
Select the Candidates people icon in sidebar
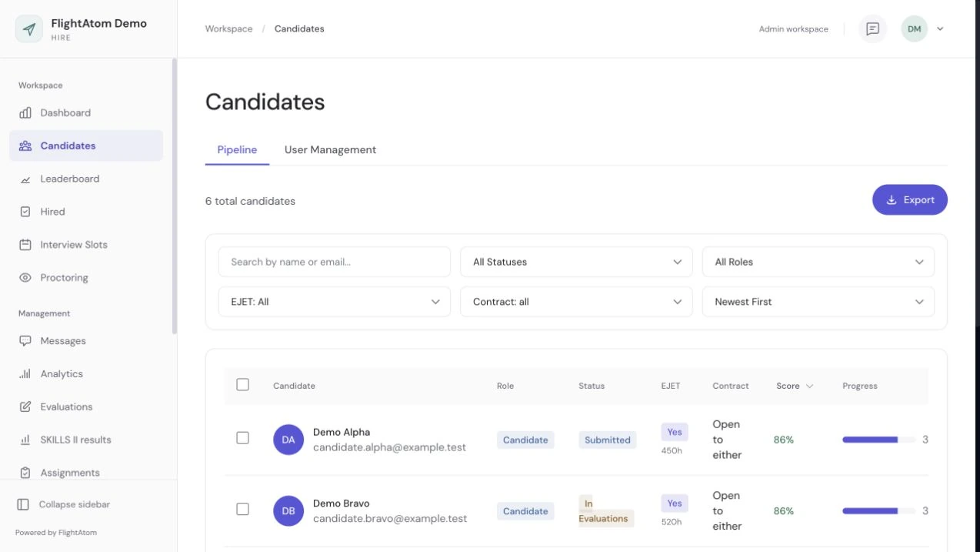[25, 146]
